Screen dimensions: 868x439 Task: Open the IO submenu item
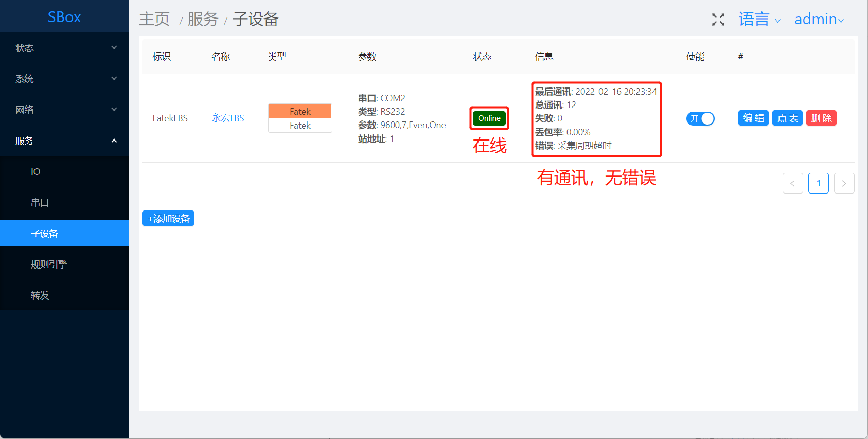click(x=64, y=171)
